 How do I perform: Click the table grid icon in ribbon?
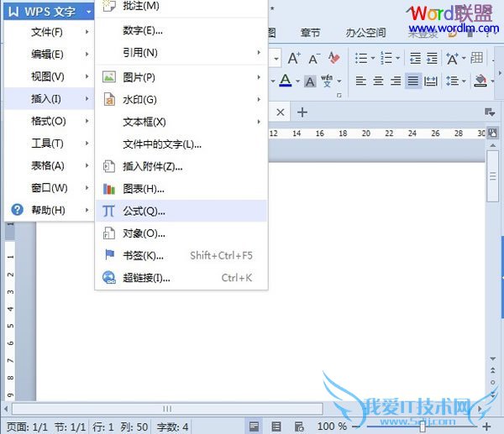pyautogui.click(x=476, y=58)
